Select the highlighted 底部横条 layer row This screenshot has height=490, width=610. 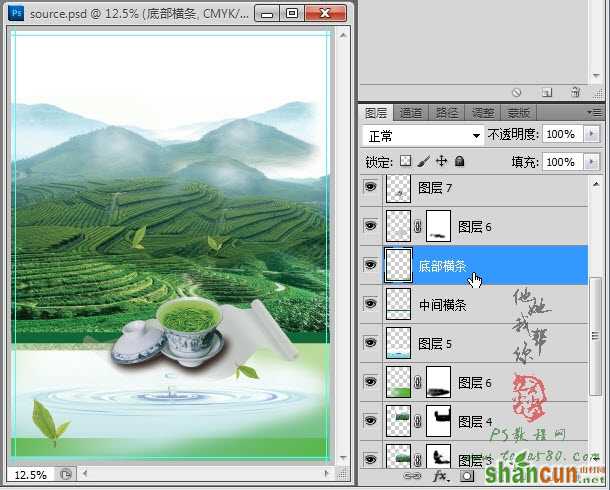[x=474, y=265]
